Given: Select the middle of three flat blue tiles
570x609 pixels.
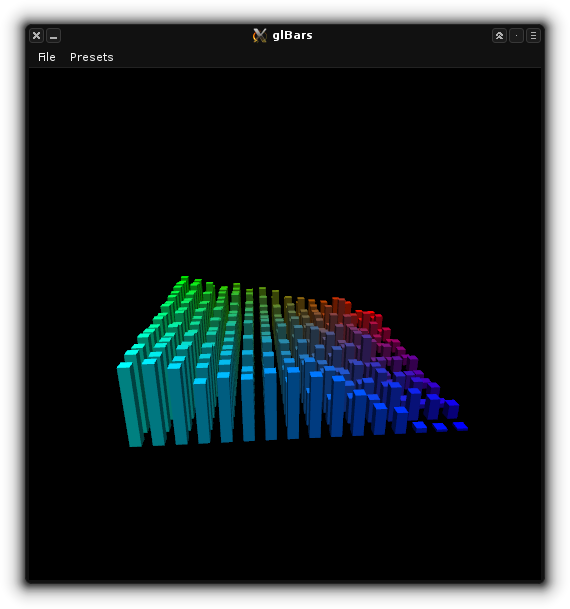Looking at the screenshot, I should (x=440, y=427).
